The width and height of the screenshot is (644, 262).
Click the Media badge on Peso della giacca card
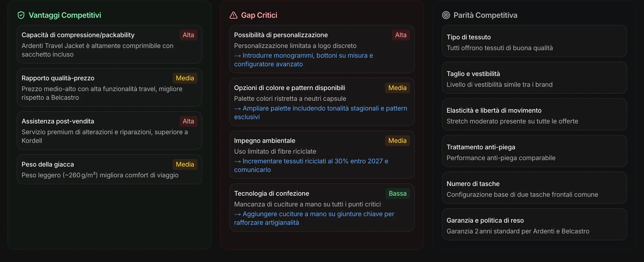(x=185, y=164)
